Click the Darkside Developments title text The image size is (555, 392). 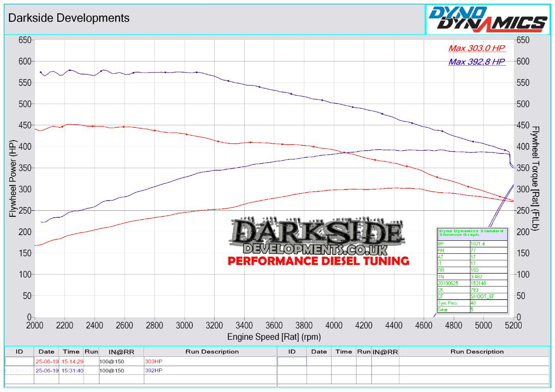[x=69, y=18]
